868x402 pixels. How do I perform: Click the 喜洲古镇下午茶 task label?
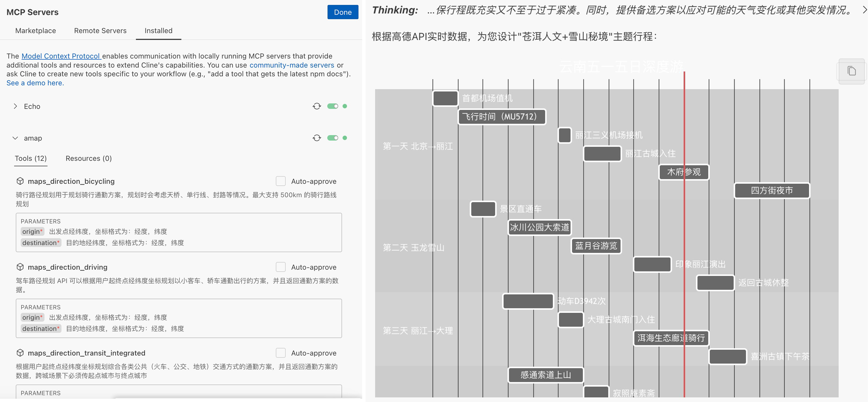tap(780, 356)
